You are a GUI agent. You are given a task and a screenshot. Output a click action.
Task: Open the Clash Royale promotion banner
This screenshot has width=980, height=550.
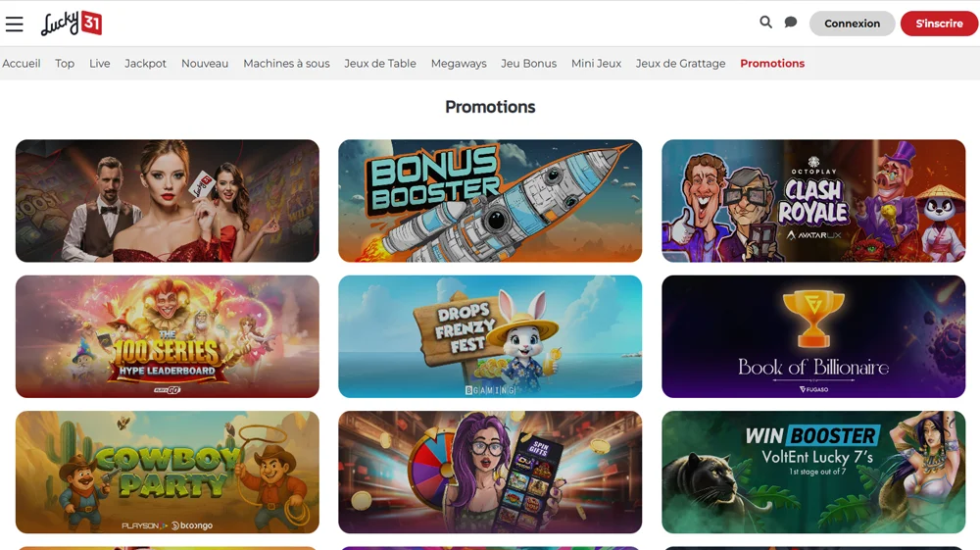click(x=813, y=201)
